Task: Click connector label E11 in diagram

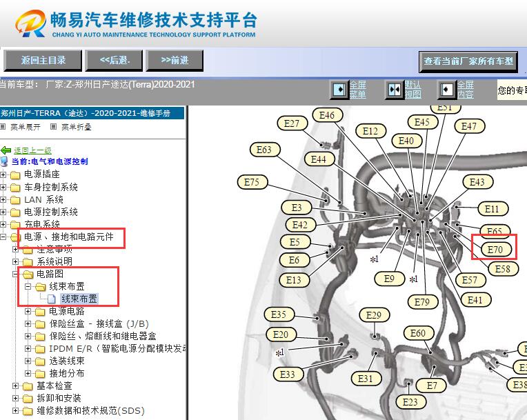Action: [x=492, y=209]
